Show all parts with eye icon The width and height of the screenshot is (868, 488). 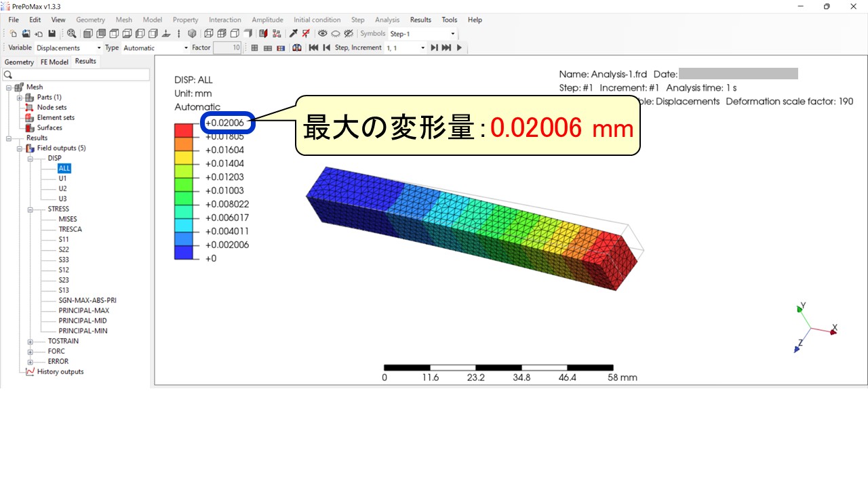pyautogui.click(x=322, y=33)
